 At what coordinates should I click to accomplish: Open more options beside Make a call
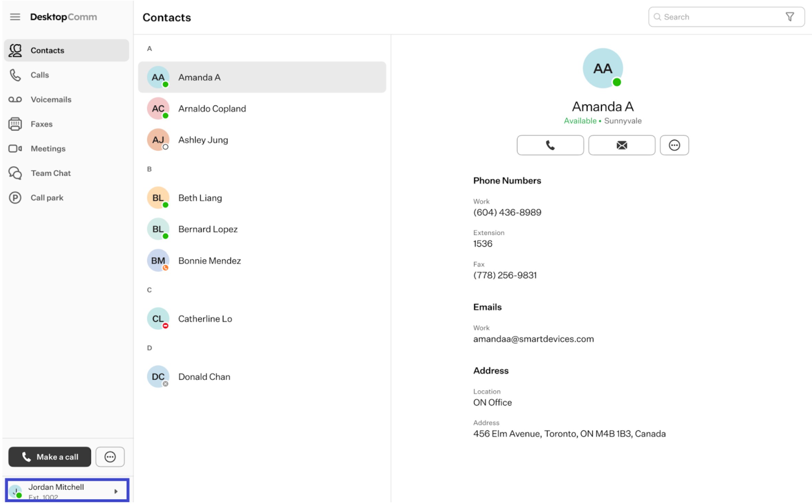tap(110, 457)
